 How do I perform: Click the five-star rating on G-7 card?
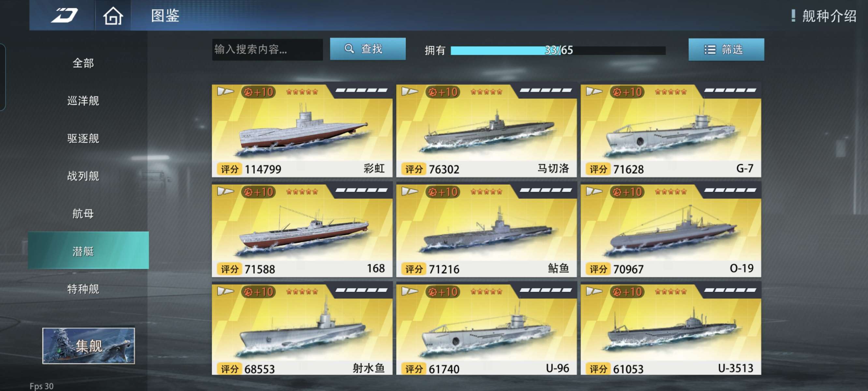pyautogui.click(x=671, y=92)
